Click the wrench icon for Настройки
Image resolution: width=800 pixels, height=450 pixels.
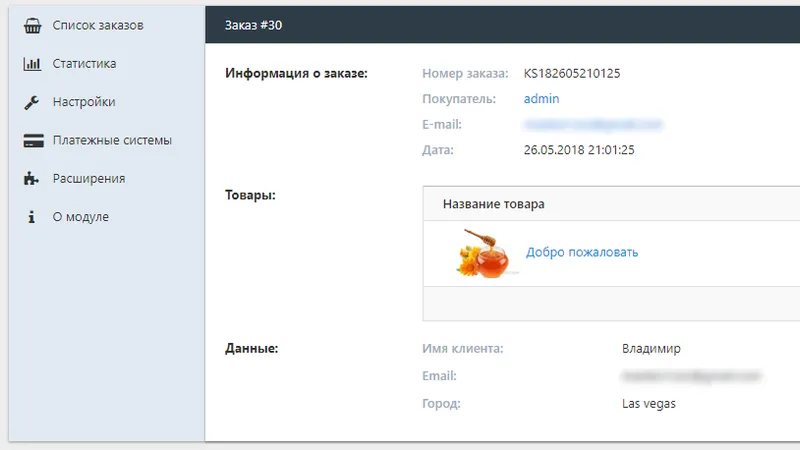pos(32,102)
